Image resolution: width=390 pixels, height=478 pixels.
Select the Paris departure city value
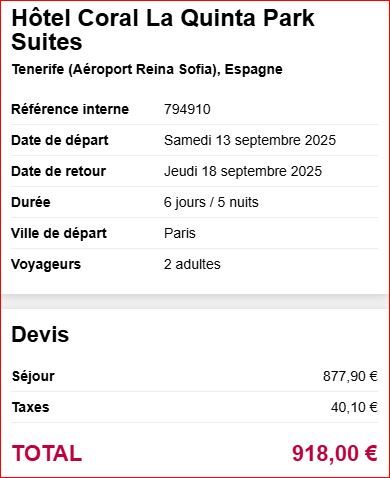179,233
